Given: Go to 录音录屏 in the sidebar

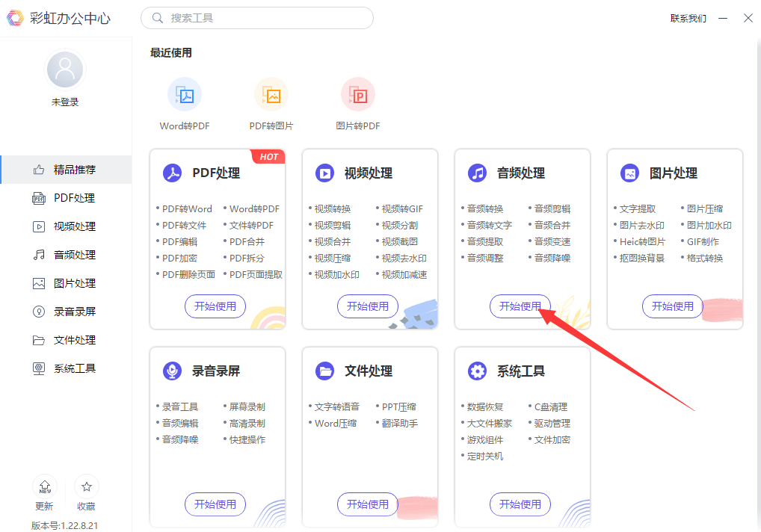Looking at the screenshot, I should click(74, 312).
